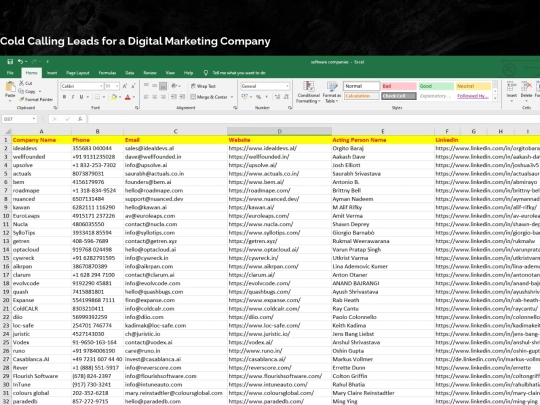
Task: Select the column D header
Action: (279, 131)
